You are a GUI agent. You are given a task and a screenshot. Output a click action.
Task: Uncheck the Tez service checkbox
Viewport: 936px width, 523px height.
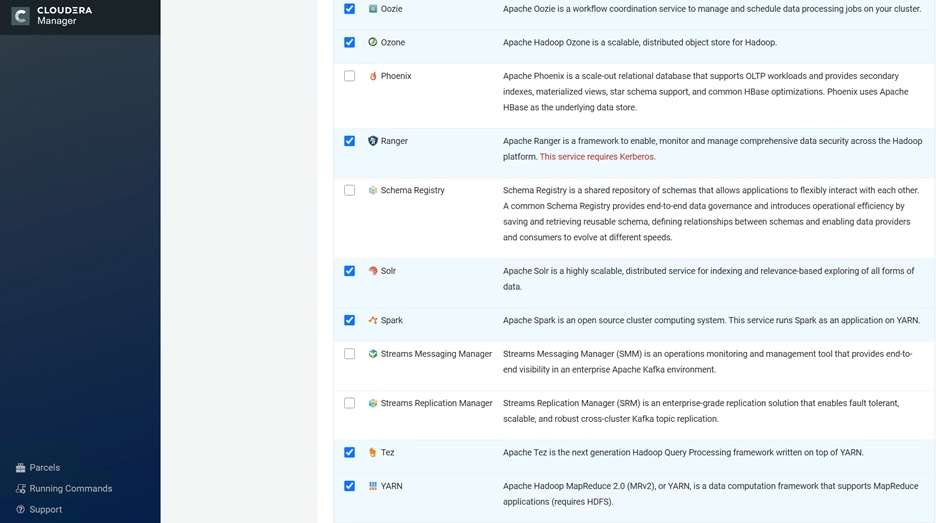[349, 453]
